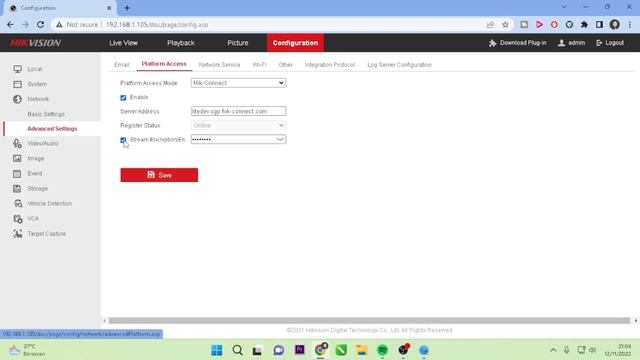Switch to the Email tab
This screenshot has width=640, height=360.
coord(122,64)
